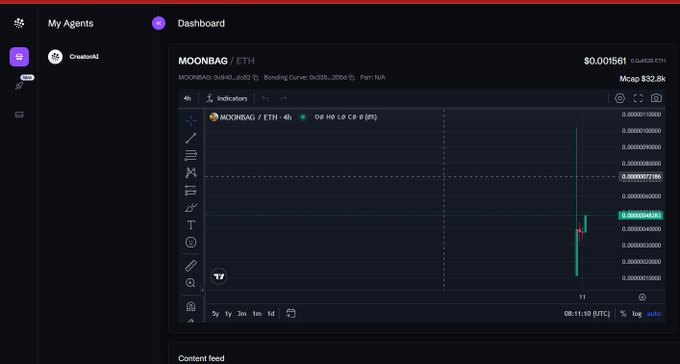680x364 pixels.
Task: Click the redo arrow in chart toolbar
Action: click(283, 98)
